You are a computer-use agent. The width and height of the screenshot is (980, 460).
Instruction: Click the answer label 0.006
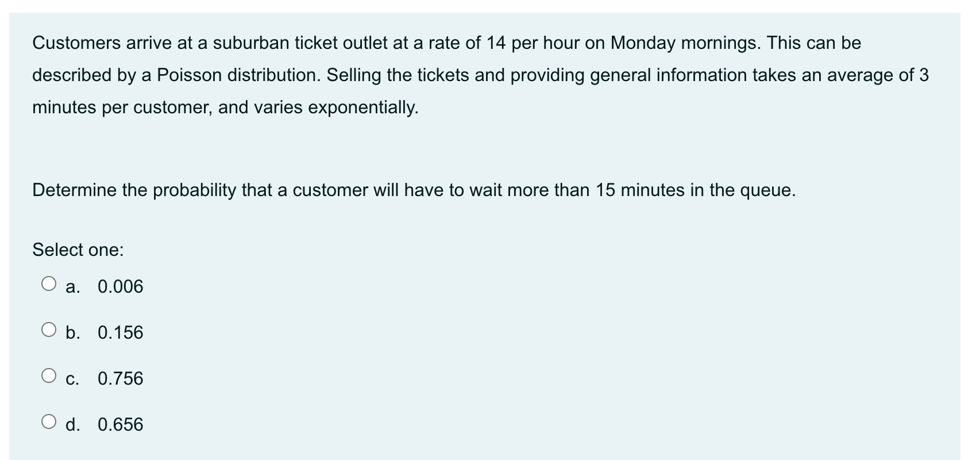point(121,286)
